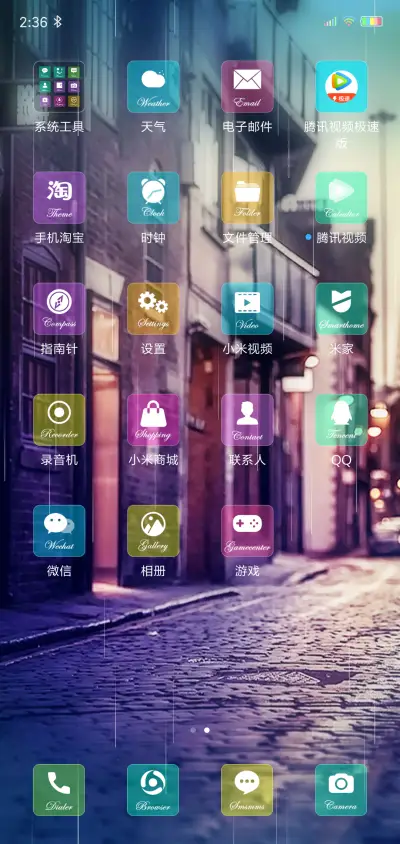Open 录音机 Recorder app

coord(59,420)
